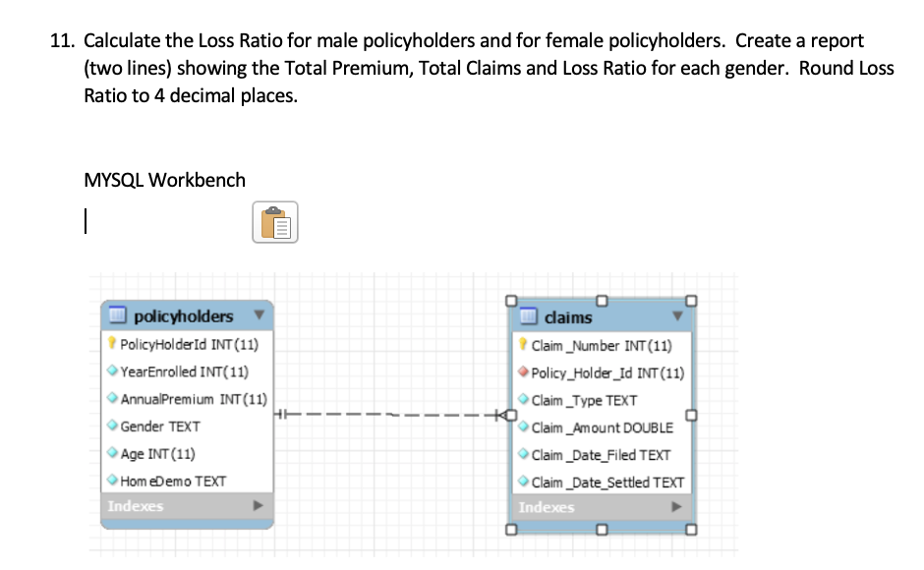Click the Policy_Holder_Id foreign key diamond icon

pos(523,371)
